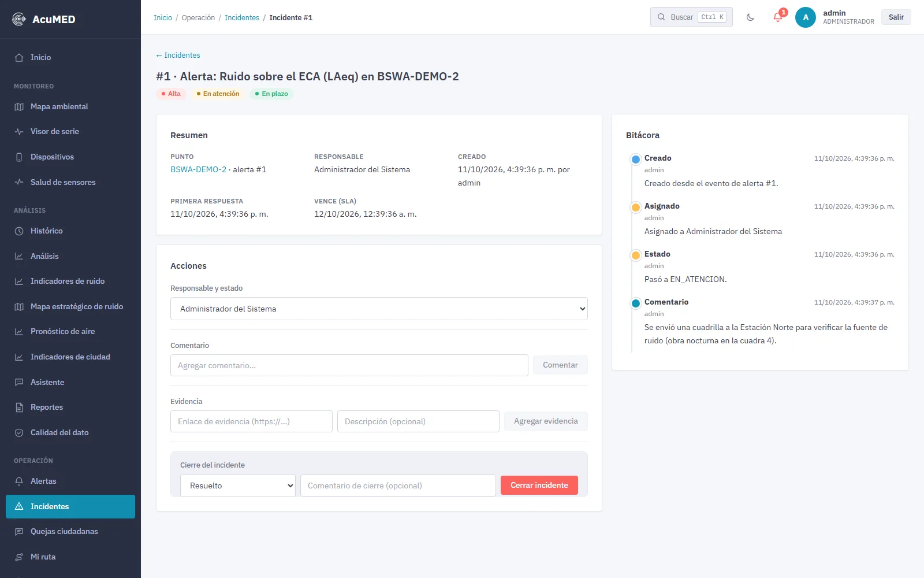Click the Alta priority badge
This screenshot has width=924, height=578.
tap(171, 94)
